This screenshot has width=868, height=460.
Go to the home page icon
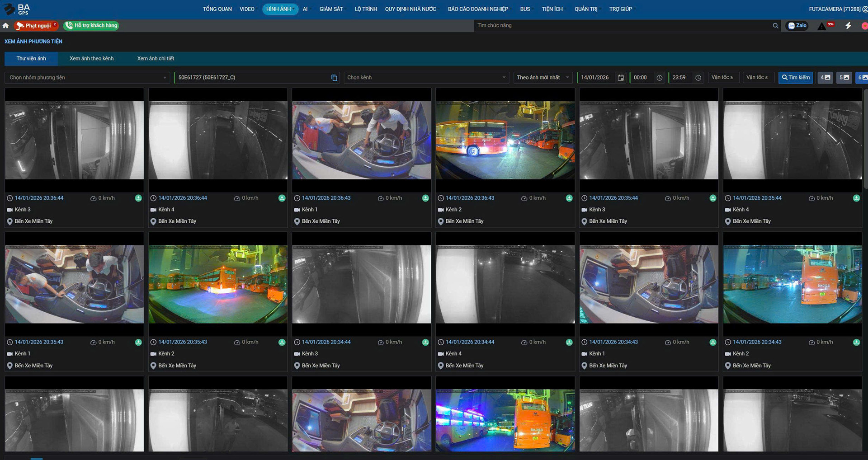pyautogui.click(x=6, y=26)
